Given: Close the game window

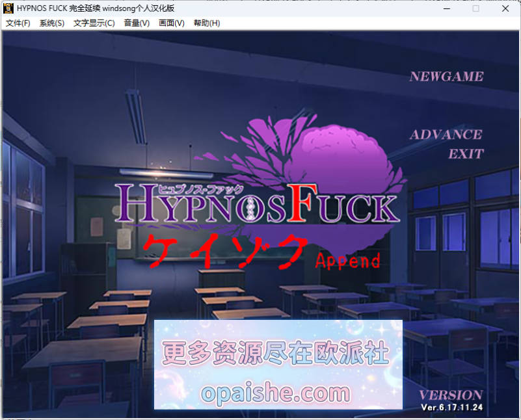Looking at the screenshot, I should coord(505,8).
